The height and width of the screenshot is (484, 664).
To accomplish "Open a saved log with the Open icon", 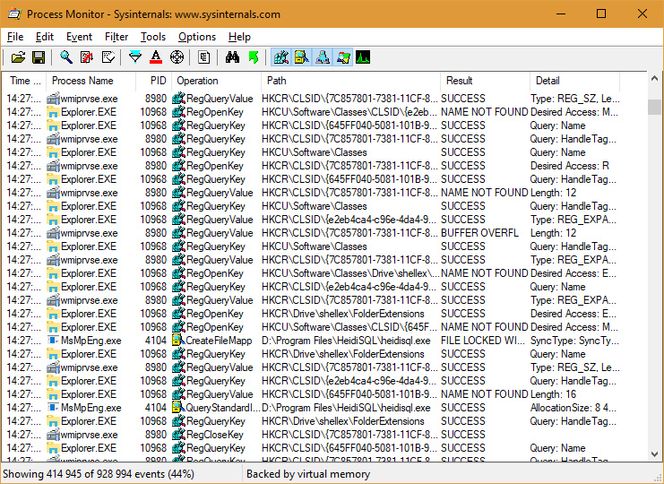I will [x=18, y=57].
